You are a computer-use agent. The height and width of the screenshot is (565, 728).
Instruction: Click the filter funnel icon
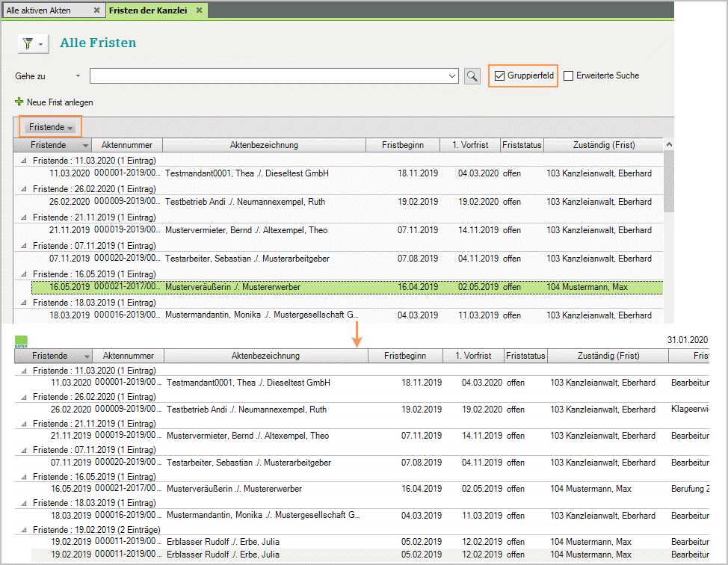28,44
